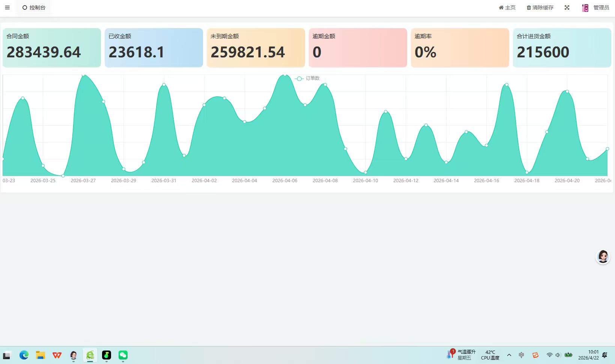Viewport: 615px width, 364px height.
Task: Open Microsoft Edge from taskbar
Action: (x=24, y=355)
